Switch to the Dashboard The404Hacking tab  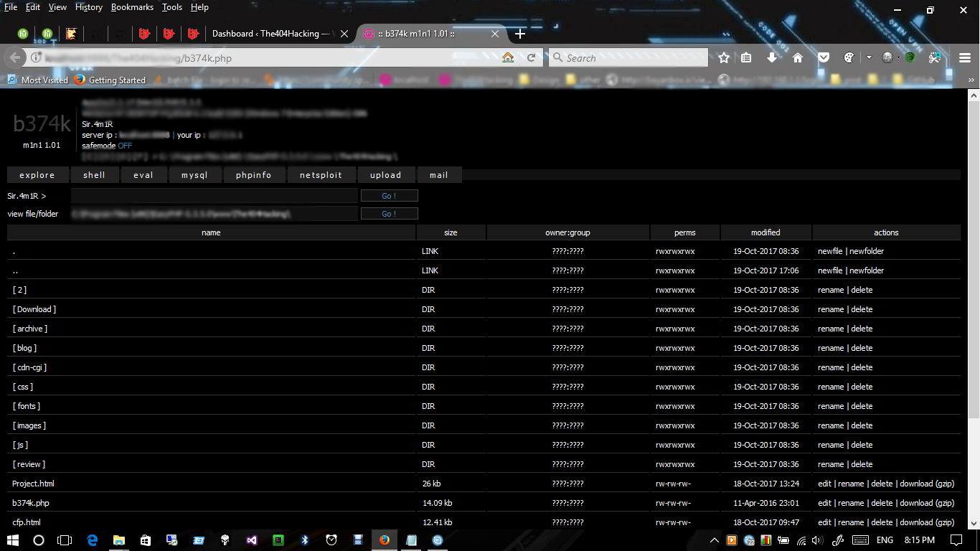coord(270,34)
